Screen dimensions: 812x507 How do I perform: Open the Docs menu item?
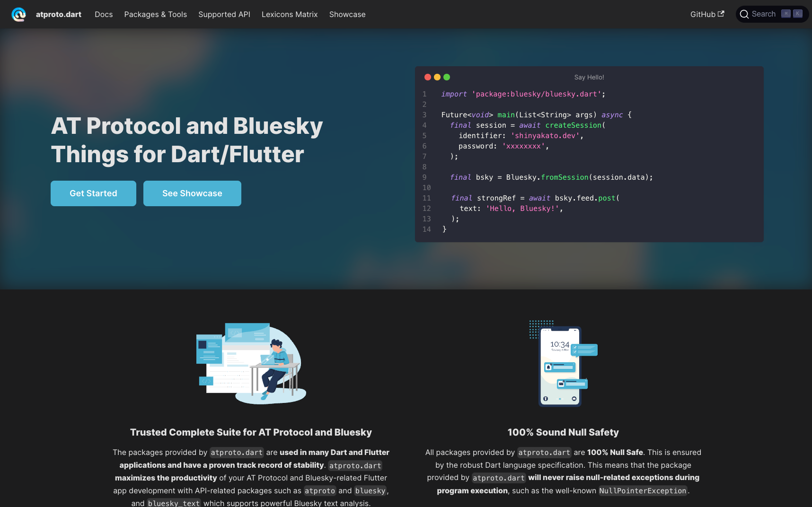click(104, 14)
